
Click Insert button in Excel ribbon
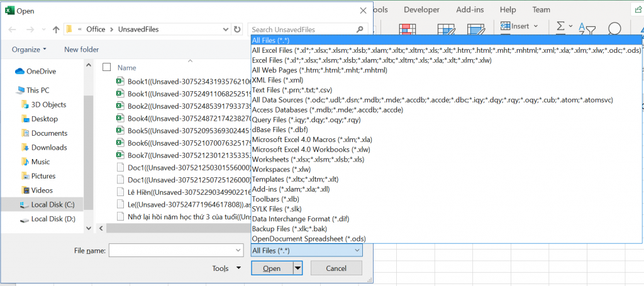516,26
